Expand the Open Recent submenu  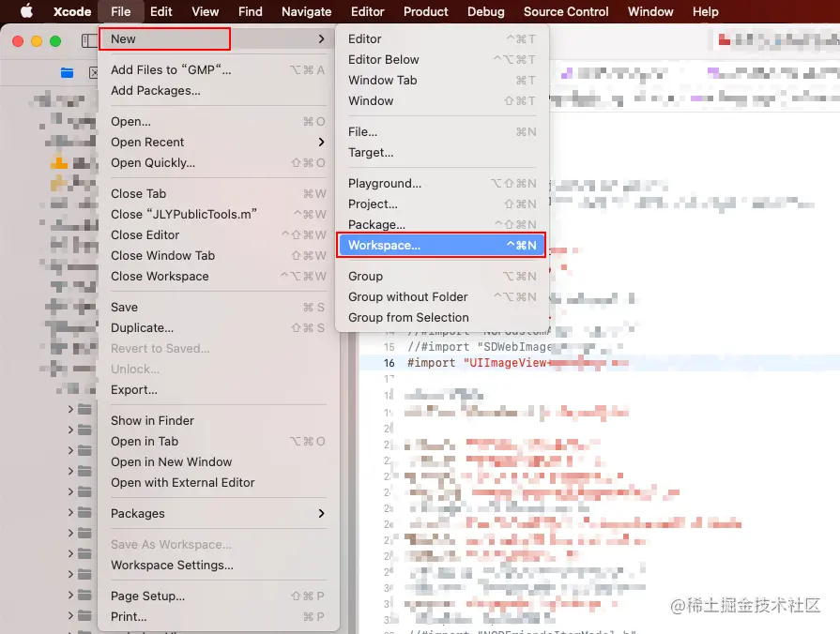(218, 142)
